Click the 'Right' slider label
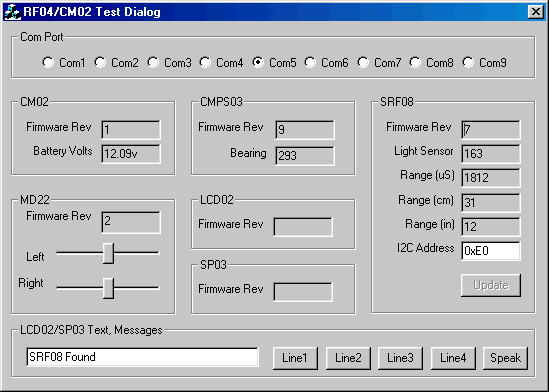The height and width of the screenshot is (392, 549). [x=31, y=283]
